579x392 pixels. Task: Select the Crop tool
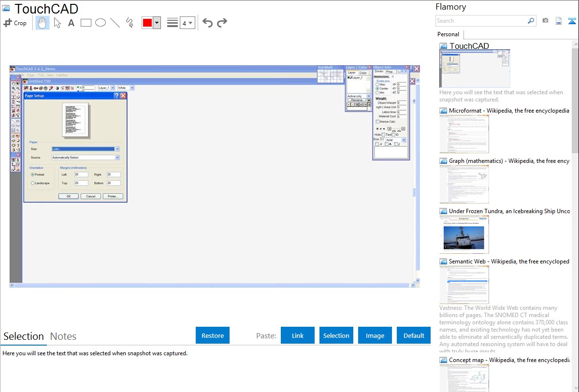click(x=15, y=23)
